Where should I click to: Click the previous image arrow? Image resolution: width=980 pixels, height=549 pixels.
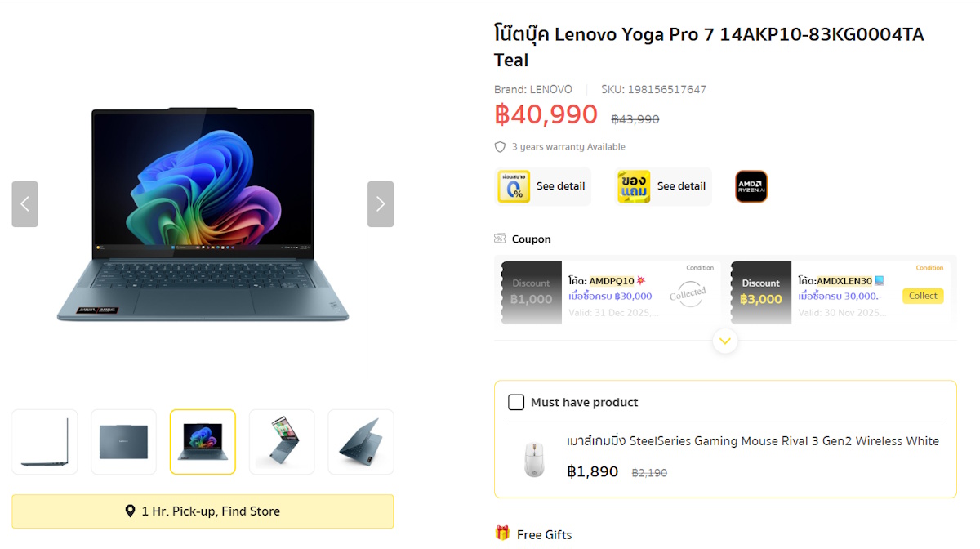pos(24,204)
